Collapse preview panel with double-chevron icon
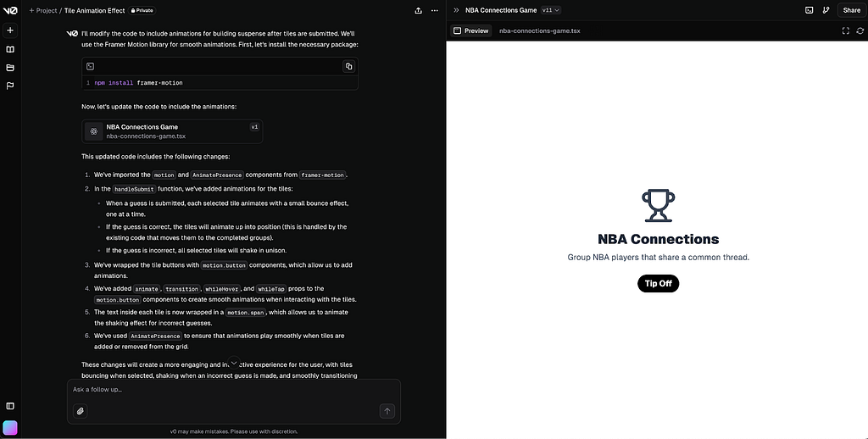Screen dimensions: 868x439 (x=456, y=10)
